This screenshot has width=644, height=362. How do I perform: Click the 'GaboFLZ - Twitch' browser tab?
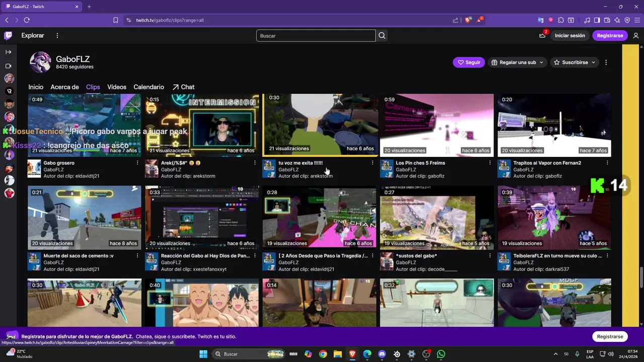(x=42, y=7)
